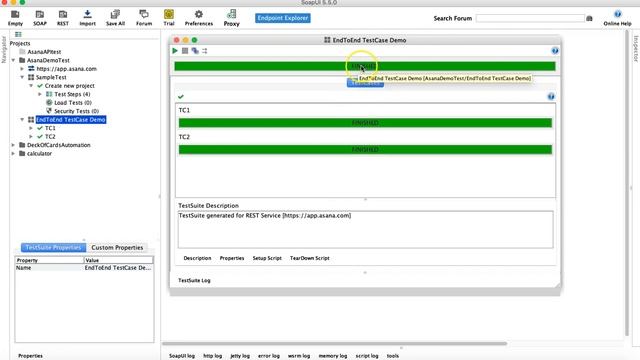Click the Name property value cell
This screenshot has width=640, height=360.
pos(118,268)
